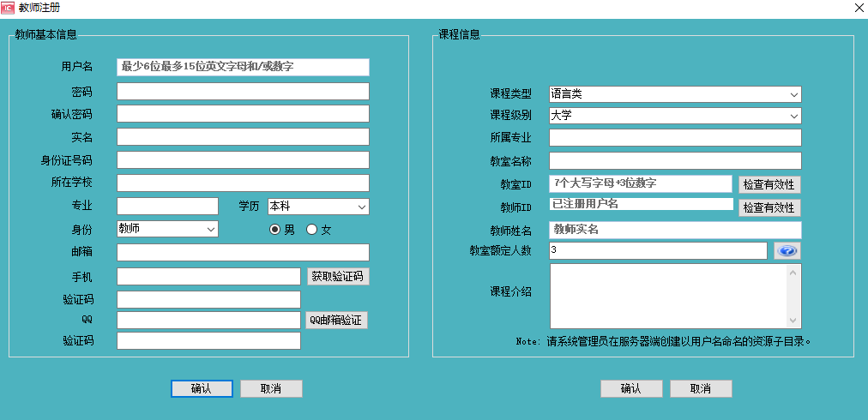Screen dimensions: 868x420
Task: Open the 学历 dropdown
Action: tap(318, 207)
